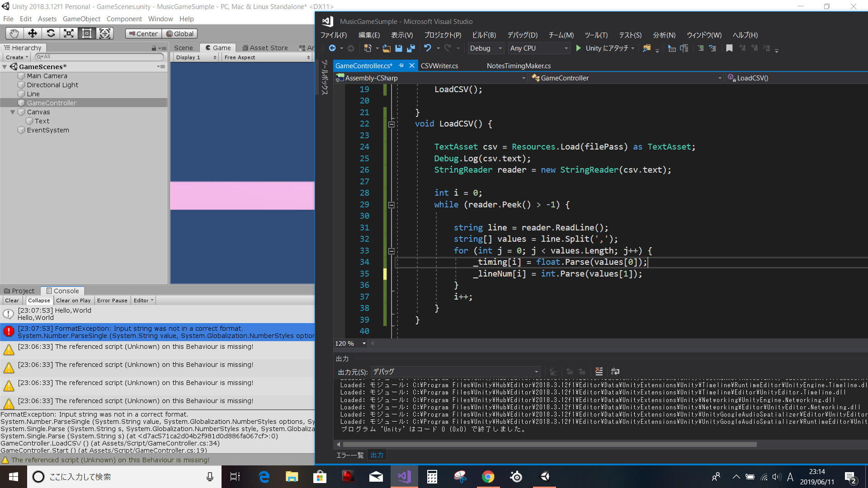Screen dimensions: 868x488
Task: Select the Hand tool in Unity toolbar
Action: point(14,33)
